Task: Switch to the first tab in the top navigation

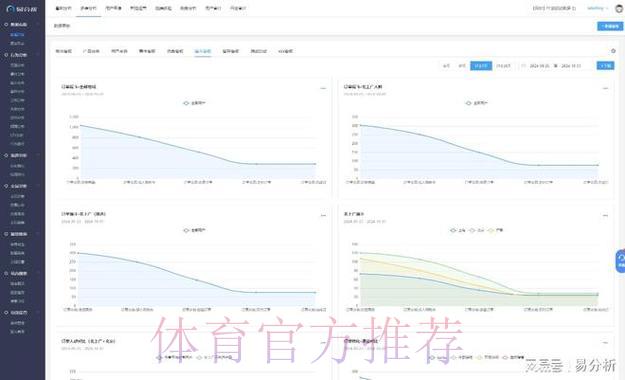Action: (63, 8)
